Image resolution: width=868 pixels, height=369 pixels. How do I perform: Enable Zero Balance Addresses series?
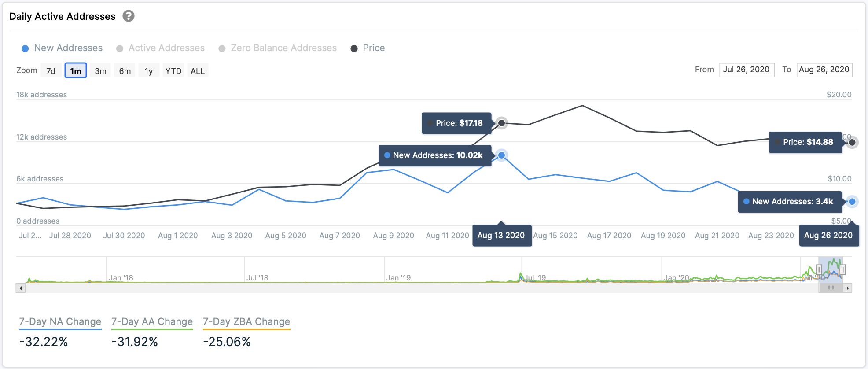277,48
